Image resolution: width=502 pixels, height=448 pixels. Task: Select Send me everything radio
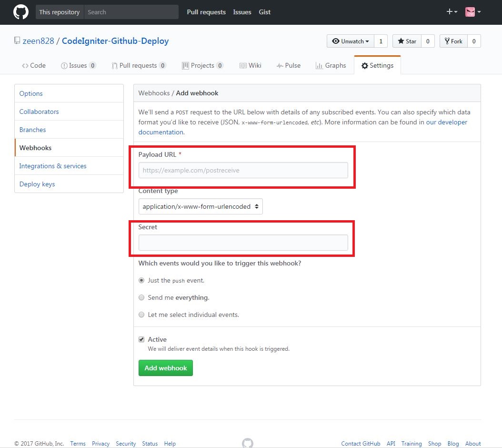coord(141,297)
